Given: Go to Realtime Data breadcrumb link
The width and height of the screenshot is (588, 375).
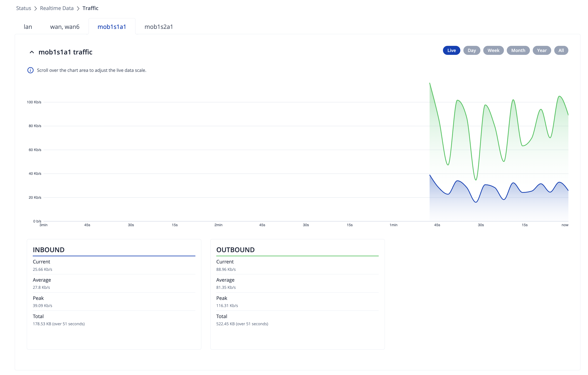Looking at the screenshot, I should click(x=57, y=8).
